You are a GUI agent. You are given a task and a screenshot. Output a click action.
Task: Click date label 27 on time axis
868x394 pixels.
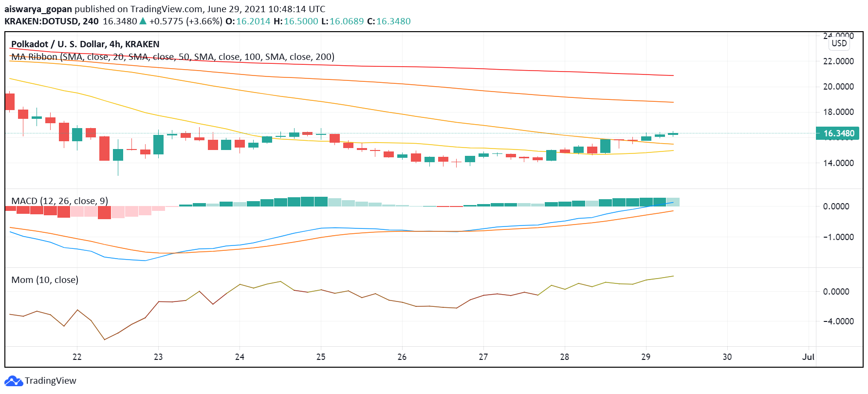(x=483, y=357)
